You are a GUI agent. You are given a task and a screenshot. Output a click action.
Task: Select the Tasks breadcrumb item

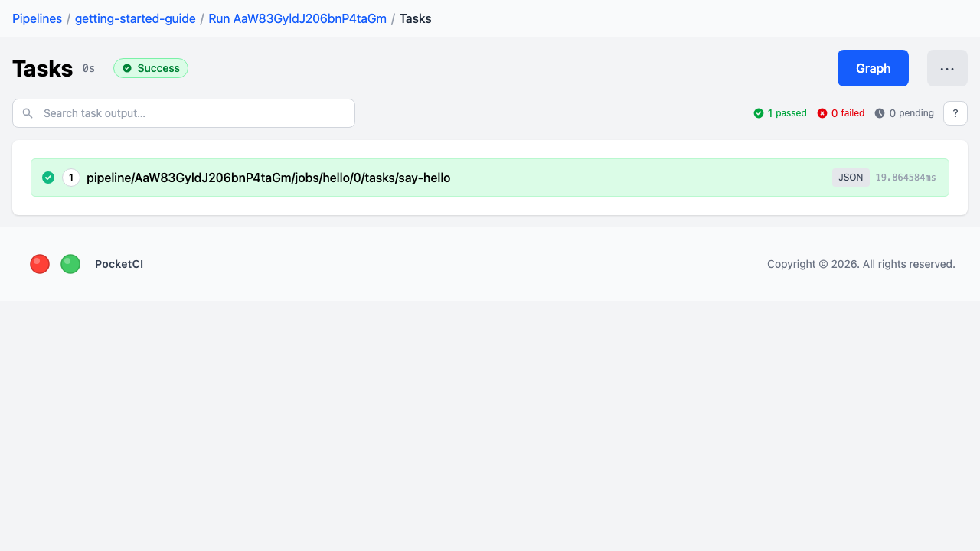pyautogui.click(x=416, y=18)
